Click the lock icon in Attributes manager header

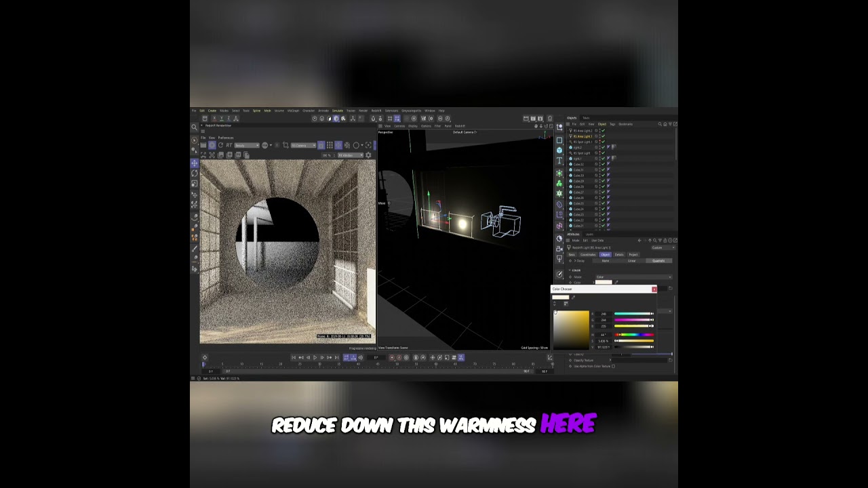point(665,241)
